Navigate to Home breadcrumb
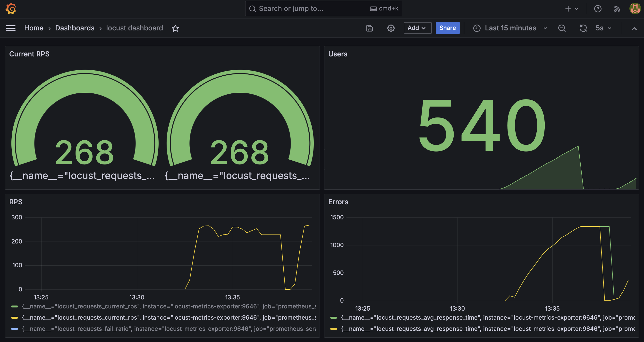The height and width of the screenshot is (342, 644). pyautogui.click(x=34, y=28)
